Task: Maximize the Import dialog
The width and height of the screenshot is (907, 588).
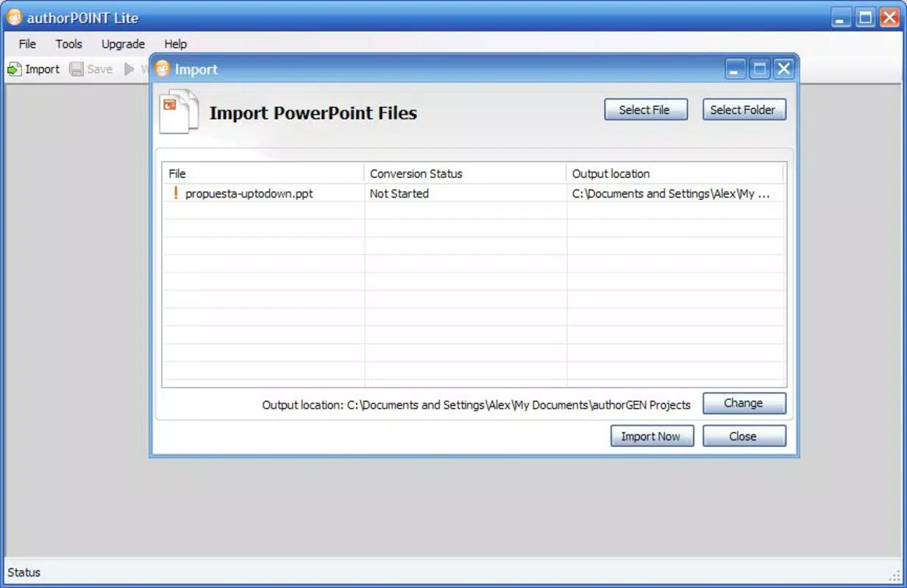Action: point(760,69)
